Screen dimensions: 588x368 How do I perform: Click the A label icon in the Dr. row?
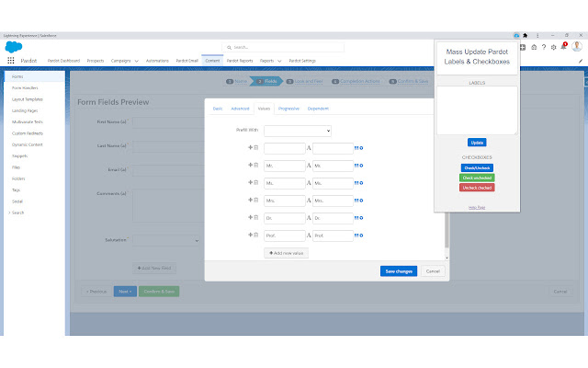coord(309,218)
